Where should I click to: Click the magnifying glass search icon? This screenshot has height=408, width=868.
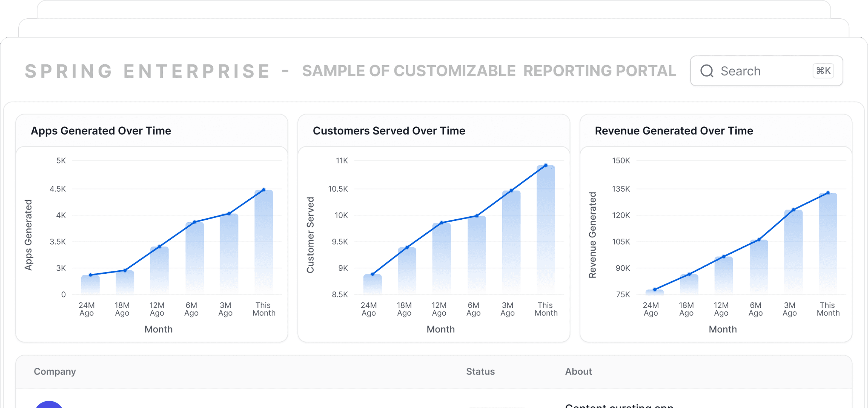point(707,71)
